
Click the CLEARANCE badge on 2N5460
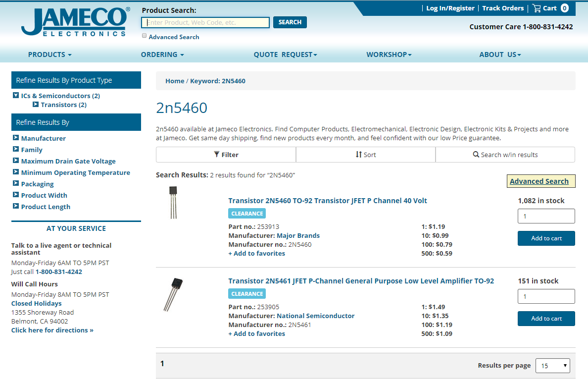tap(247, 214)
